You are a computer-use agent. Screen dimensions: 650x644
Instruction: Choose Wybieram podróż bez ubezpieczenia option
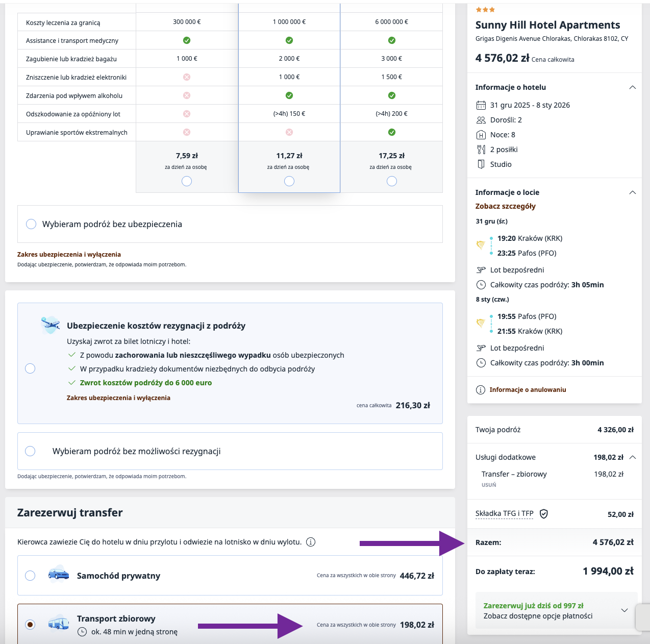(31, 224)
